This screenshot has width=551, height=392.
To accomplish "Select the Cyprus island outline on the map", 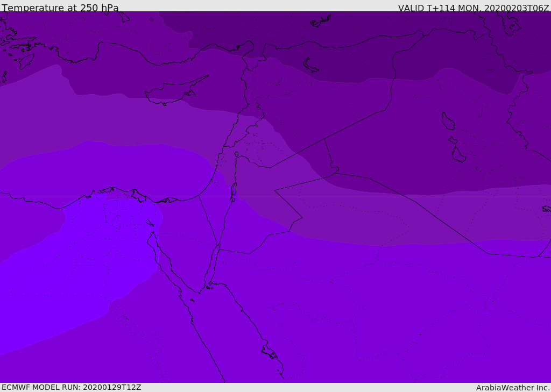I will point(177,90).
